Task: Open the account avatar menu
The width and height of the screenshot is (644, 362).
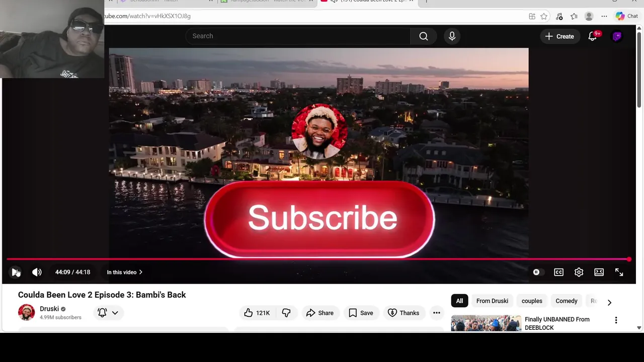Action: [x=617, y=36]
